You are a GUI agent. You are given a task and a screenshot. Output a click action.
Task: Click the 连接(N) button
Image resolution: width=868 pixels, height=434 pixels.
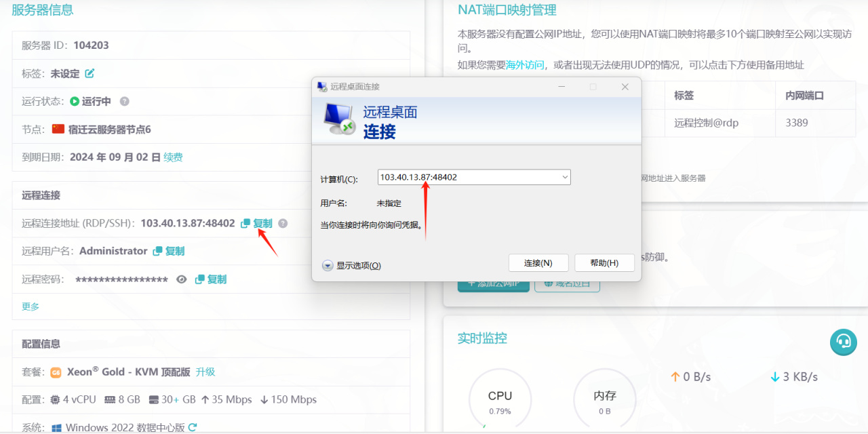click(538, 263)
